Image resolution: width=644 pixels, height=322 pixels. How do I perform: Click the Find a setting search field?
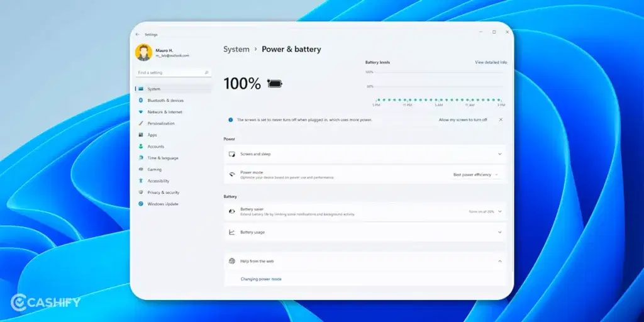(x=174, y=73)
